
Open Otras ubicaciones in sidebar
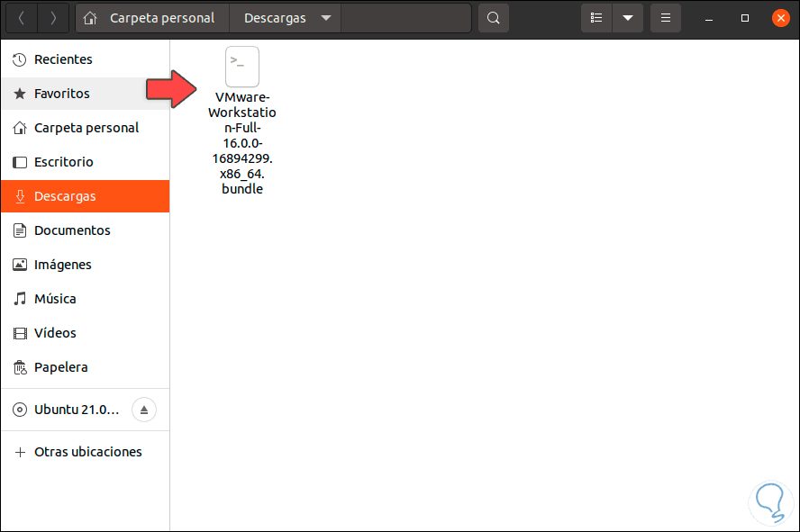[86, 452]
